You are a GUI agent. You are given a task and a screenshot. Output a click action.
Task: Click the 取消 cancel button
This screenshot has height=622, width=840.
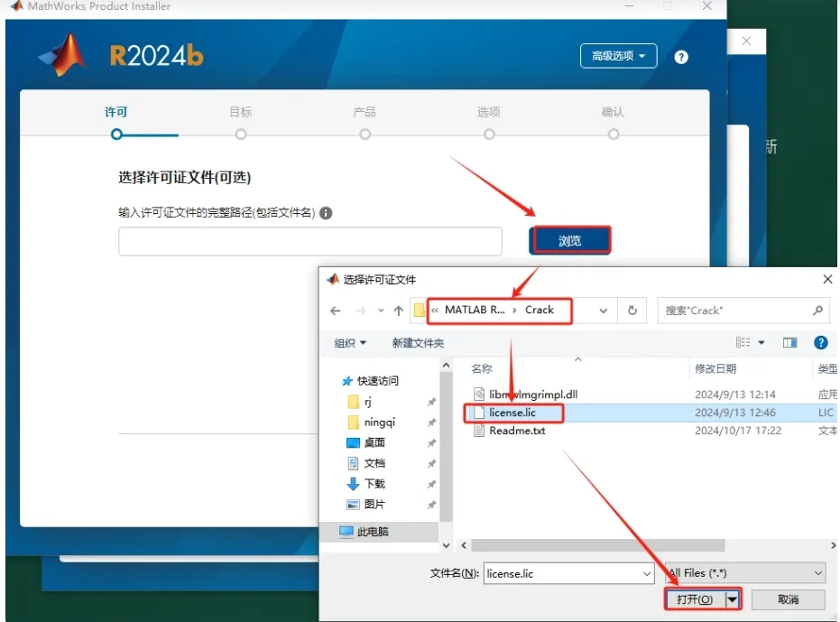point(788,599)
